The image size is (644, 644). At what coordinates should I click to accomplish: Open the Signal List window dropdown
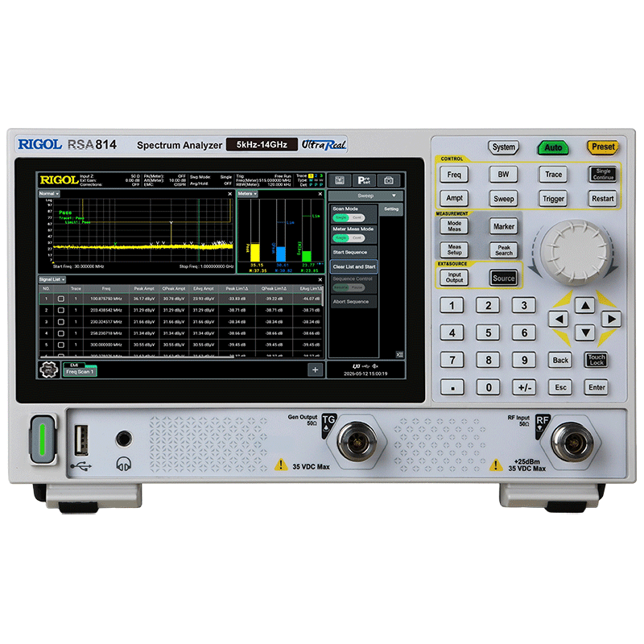pyautogui.click(x=52, y=279)
